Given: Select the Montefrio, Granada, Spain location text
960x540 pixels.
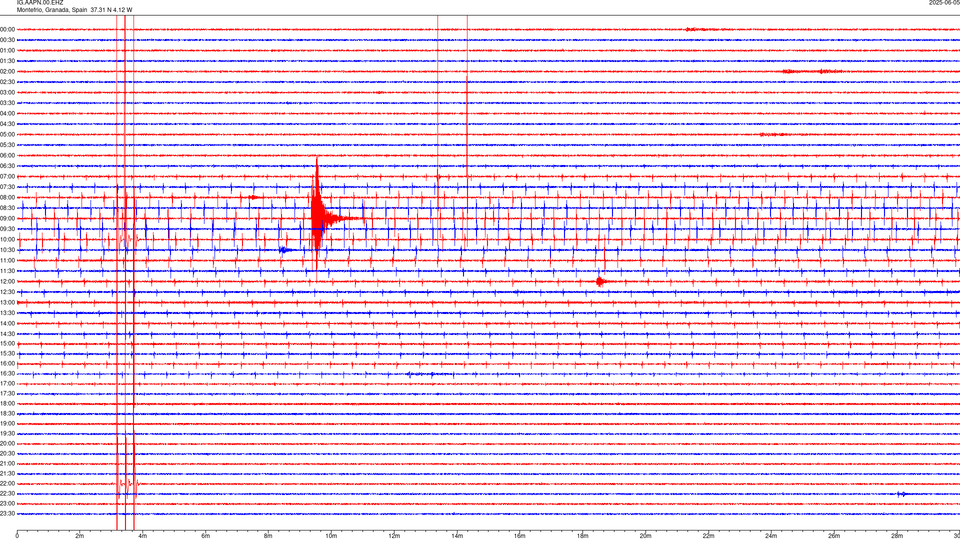Looking at the screenshot, I should pos(52,10).
